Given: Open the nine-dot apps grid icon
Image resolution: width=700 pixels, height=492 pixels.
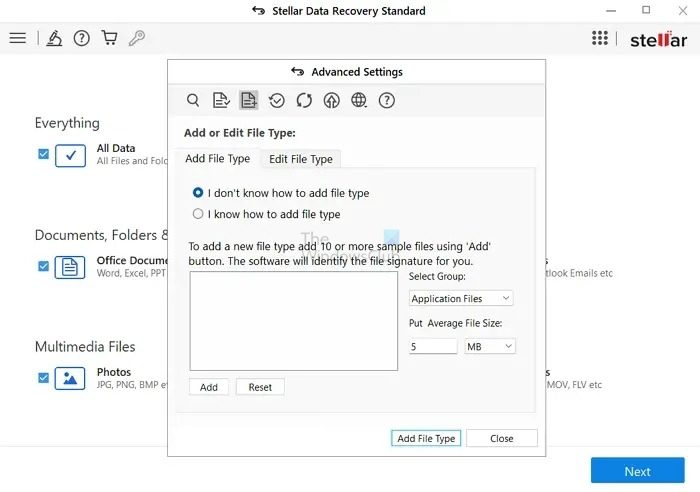Looking at the screenshot, I should coord(600,38).
